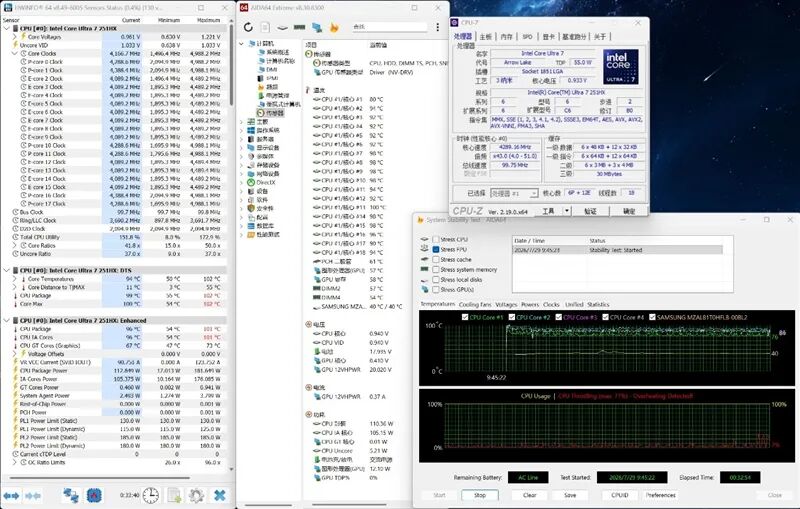Toggle CPU Core #3 graph checkbox
Image resolution: width=800 pixels, height=509 pixels.
559,317
